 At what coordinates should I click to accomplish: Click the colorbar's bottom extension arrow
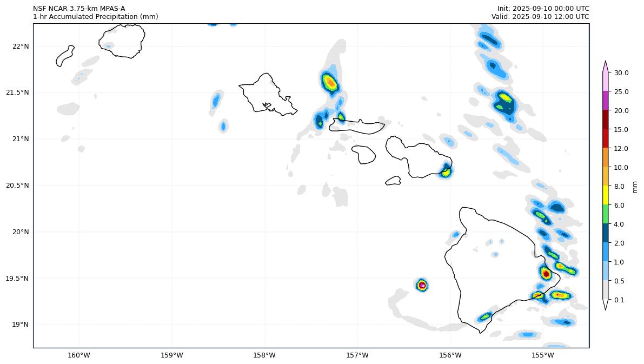tap(606, 305)
